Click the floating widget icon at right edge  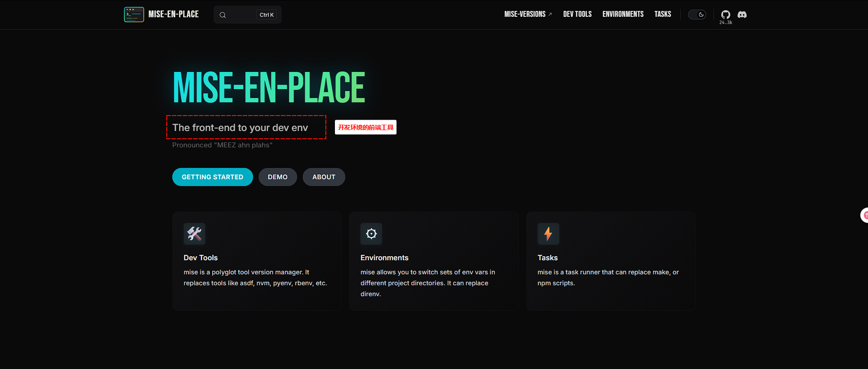pos(864,215)
